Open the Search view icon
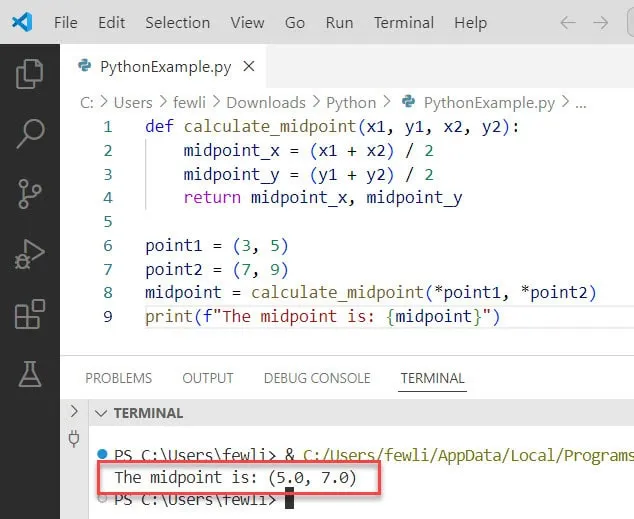This screenshot has height=519, width=634. (30, 132)
